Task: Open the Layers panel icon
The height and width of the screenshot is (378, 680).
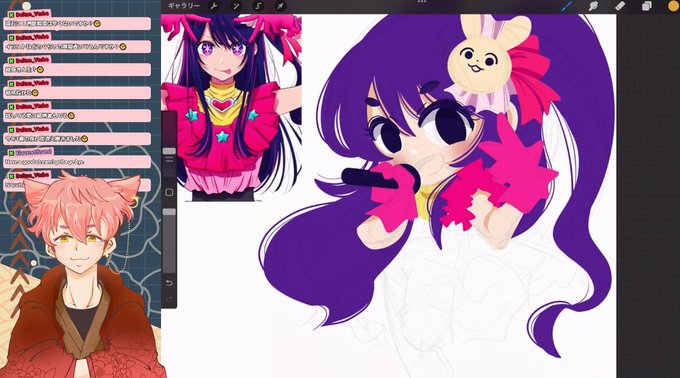Action: 647,6
